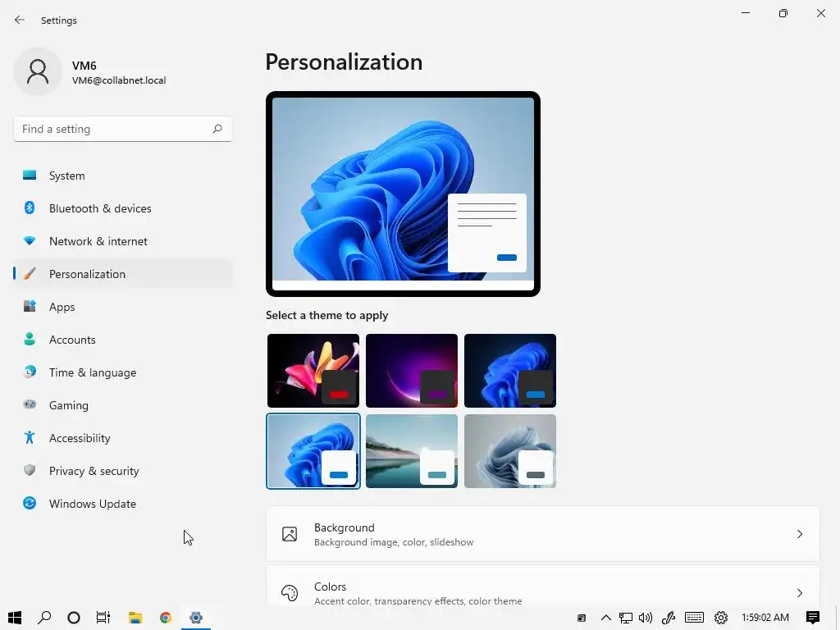Apply the gray bloom theme
Viewport: 840px width, 630px height.
coord(510,451)
